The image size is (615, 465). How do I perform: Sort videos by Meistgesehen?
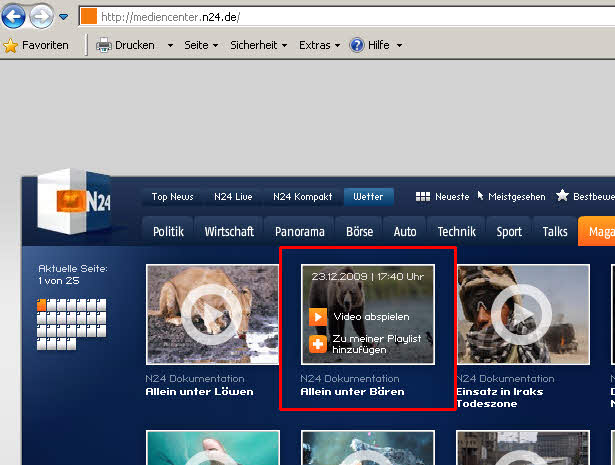517,197
